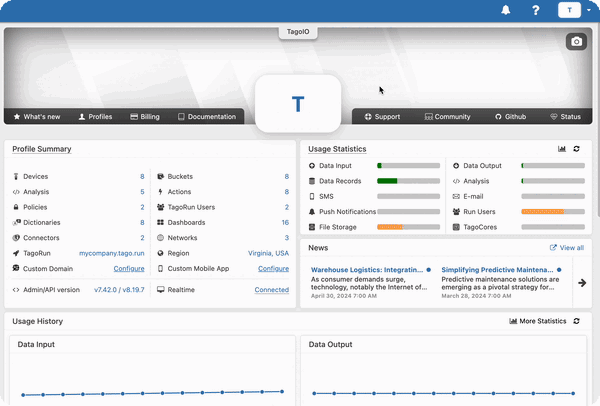Open the notifications bell
The width and height of the screenshot is (600, 406).
[505, 10]
